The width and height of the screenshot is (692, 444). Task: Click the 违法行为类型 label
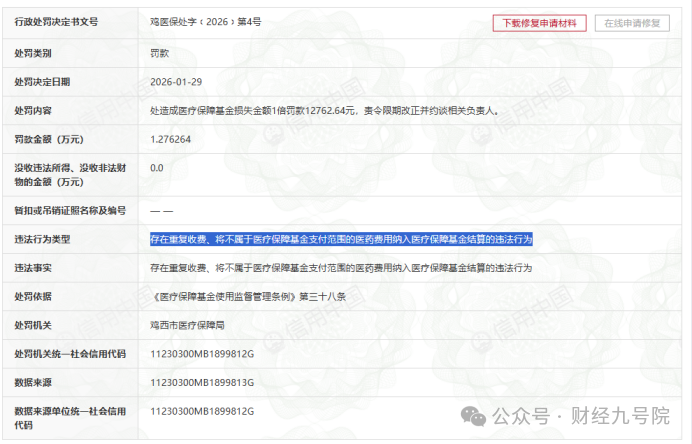coord(42,239)
